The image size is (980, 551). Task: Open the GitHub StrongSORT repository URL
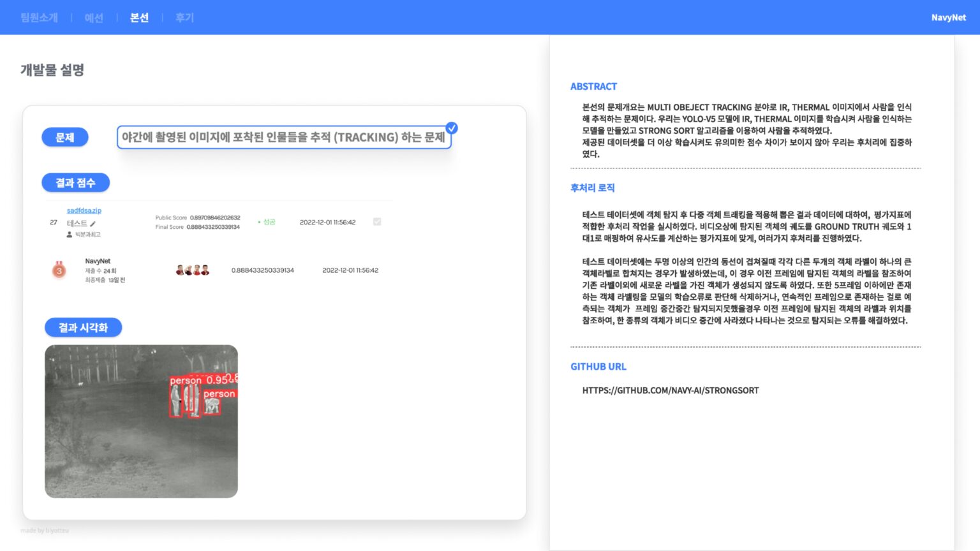click(670, 390)
